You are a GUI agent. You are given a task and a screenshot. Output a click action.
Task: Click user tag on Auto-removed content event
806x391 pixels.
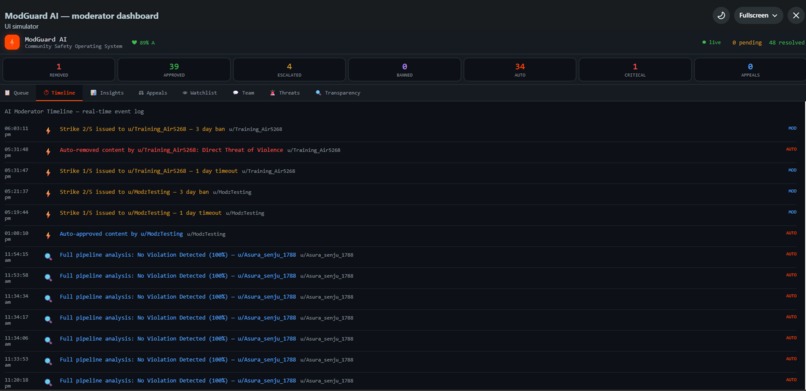(314, 151)
